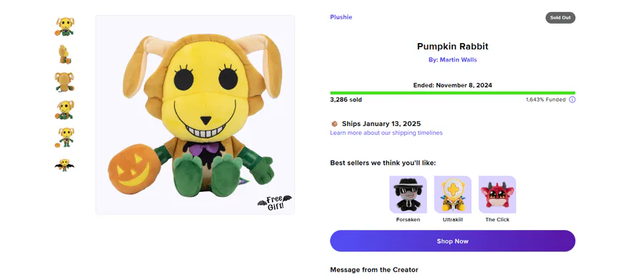Open The Click best seller plushie
Screen dimensions: 644x278
click(497, 194)
